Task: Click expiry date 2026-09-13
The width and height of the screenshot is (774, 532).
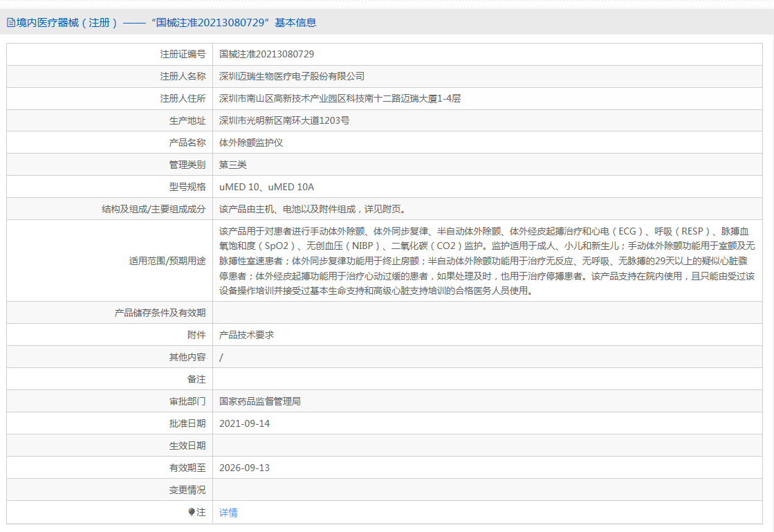Action: pyautogui.click(x=244, y=468)
